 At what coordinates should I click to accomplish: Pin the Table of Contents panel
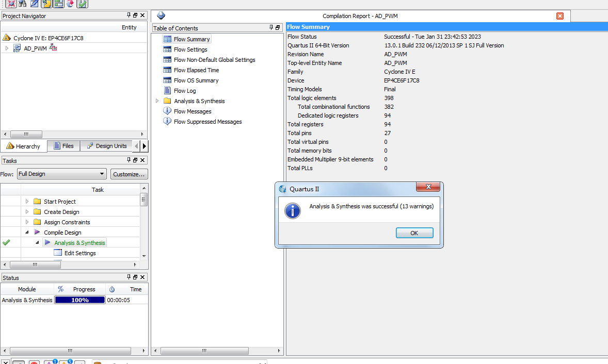271,27
